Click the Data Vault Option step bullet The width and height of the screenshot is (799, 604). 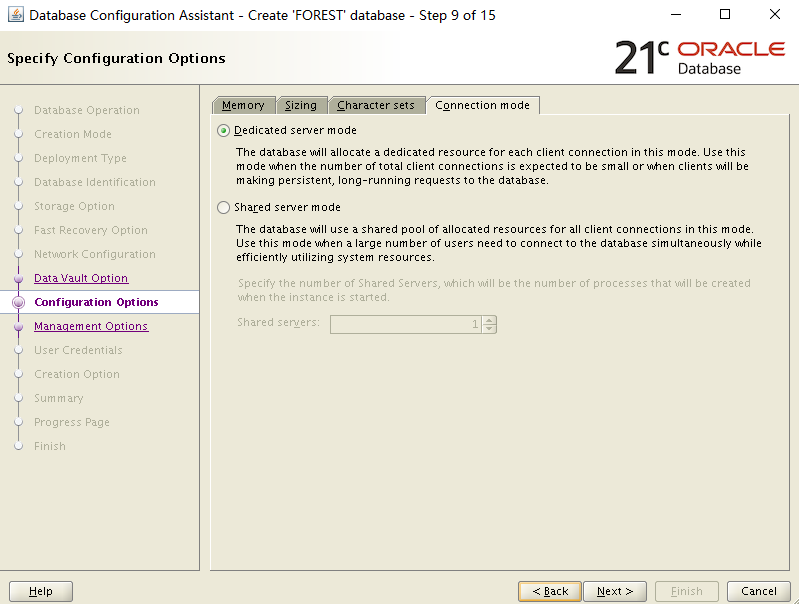[19, 278]
